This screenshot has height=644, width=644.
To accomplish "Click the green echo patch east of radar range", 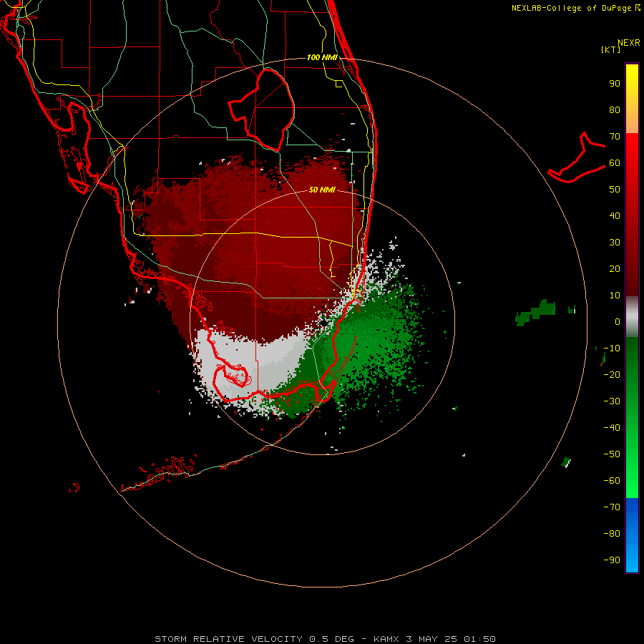I will click(535, 313).
